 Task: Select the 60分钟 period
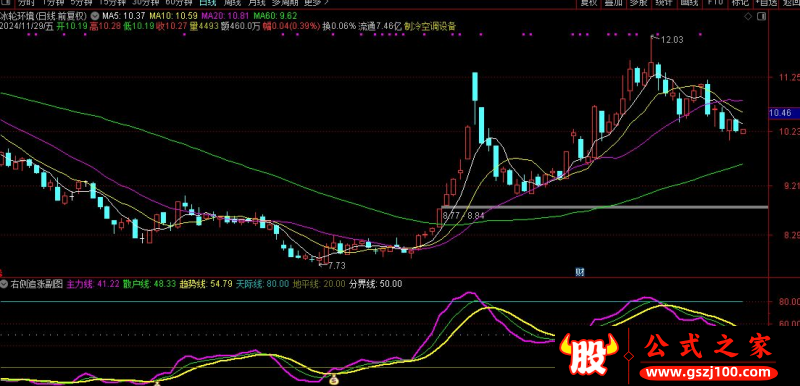pyautogui.click(x=178, y=3)
